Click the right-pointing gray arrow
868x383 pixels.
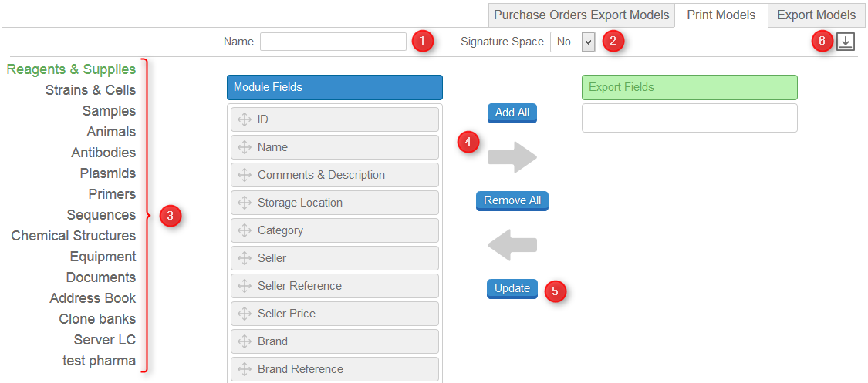pyautogui.click(x=512, y=157)
